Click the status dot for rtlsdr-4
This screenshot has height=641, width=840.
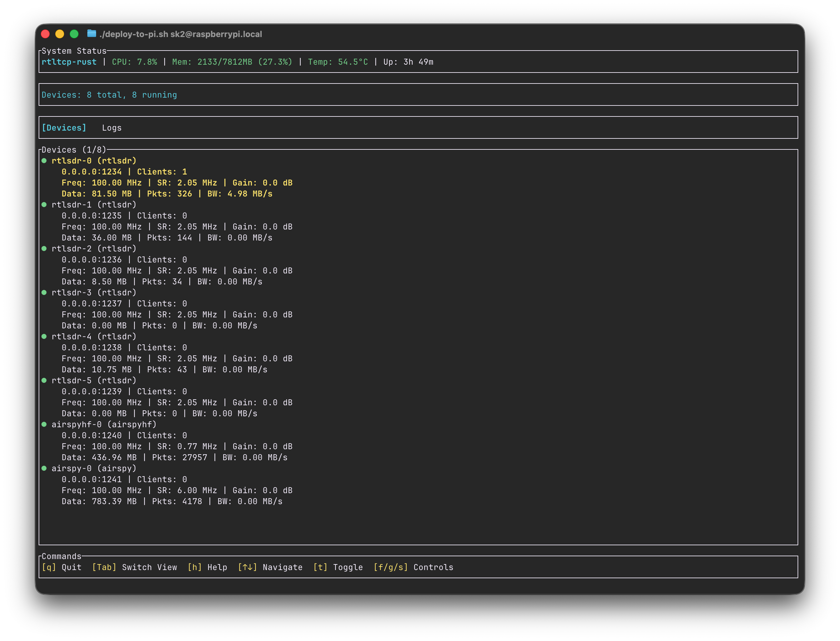[44, 337]
